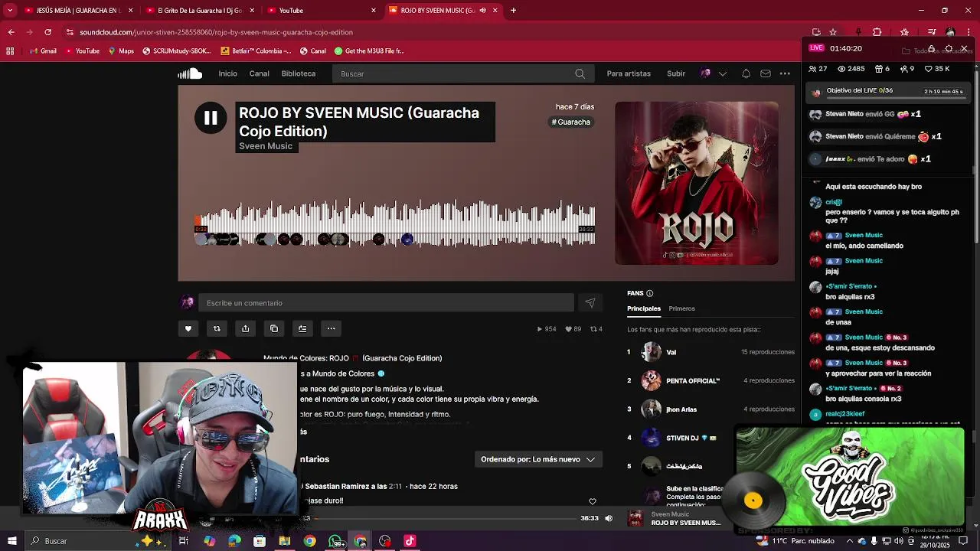
Task: Open the bookmarks bar apps grid icon
Action: pyautogui.click(x=10, y=51)
